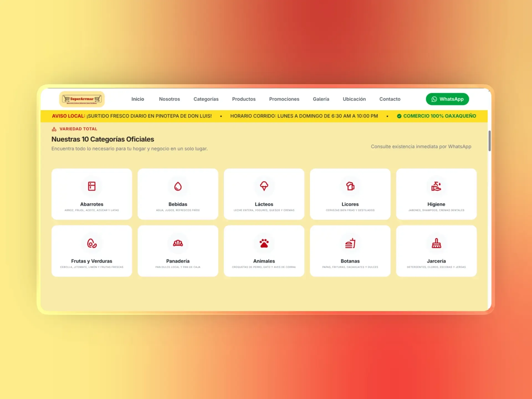Screen dimensions: 532x399
Task: Click the 'COMERCIO 100% OAXAQUEÑO' banner text
Action: pos(439,116)
